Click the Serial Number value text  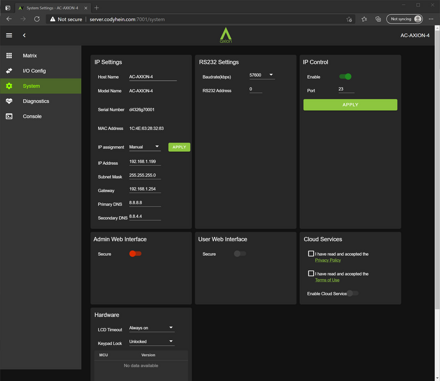click(x=142, y=109)
